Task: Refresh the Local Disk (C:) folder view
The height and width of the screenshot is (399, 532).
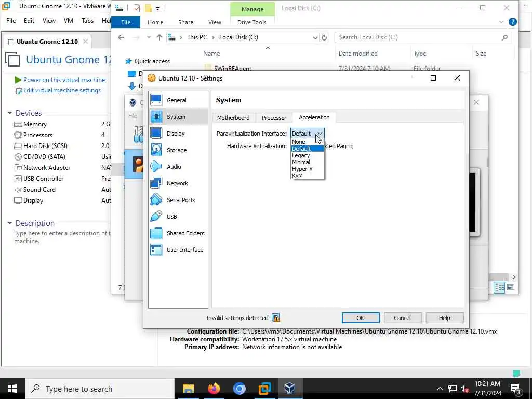Action: coord(324,37)
